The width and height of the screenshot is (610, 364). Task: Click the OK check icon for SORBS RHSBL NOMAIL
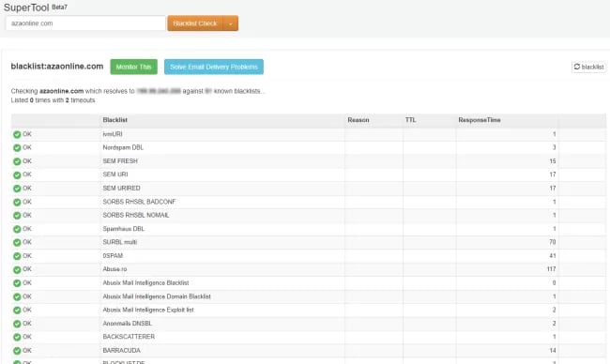coord(17,216)
